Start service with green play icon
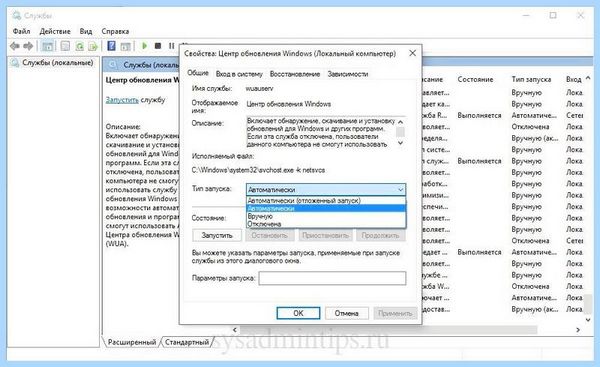 click(x=144, y=46)
